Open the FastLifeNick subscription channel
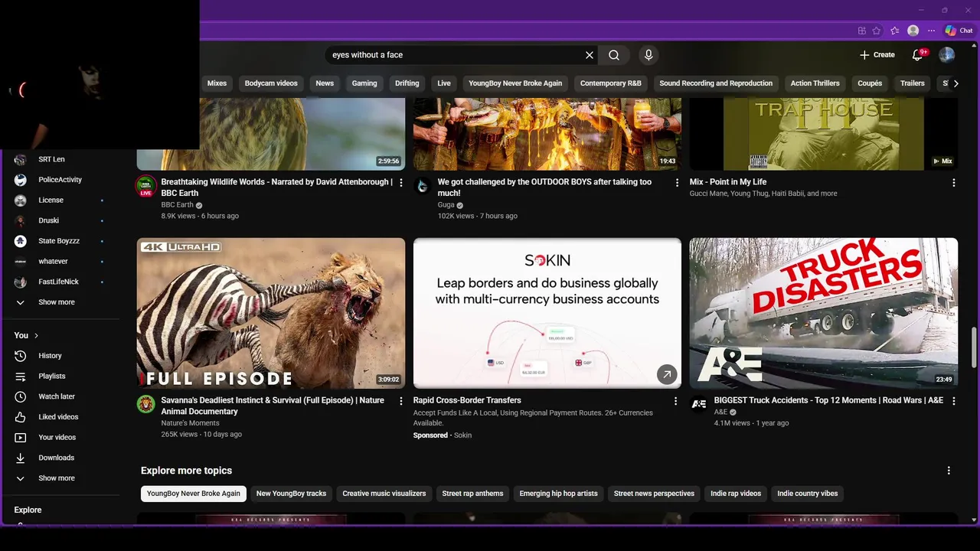Image resolution: width=980 pixels, height=551 pixels. (60, 282)
